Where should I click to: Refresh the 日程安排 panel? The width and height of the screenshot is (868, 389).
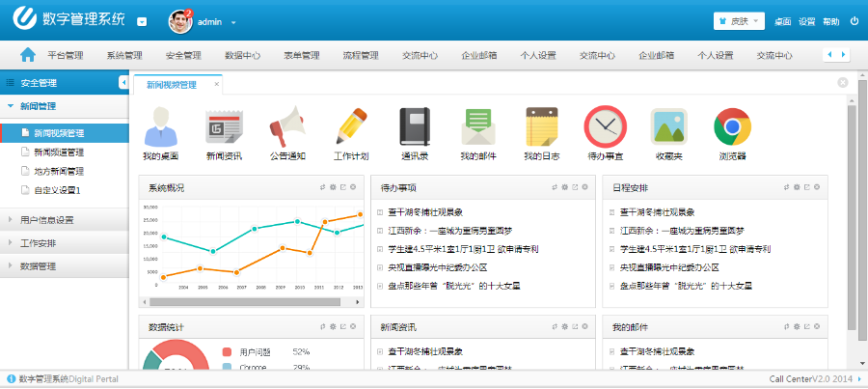[787, 187]
